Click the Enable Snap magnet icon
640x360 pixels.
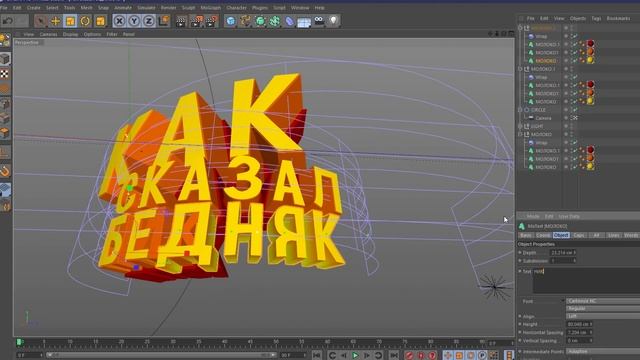coord(5,171)
